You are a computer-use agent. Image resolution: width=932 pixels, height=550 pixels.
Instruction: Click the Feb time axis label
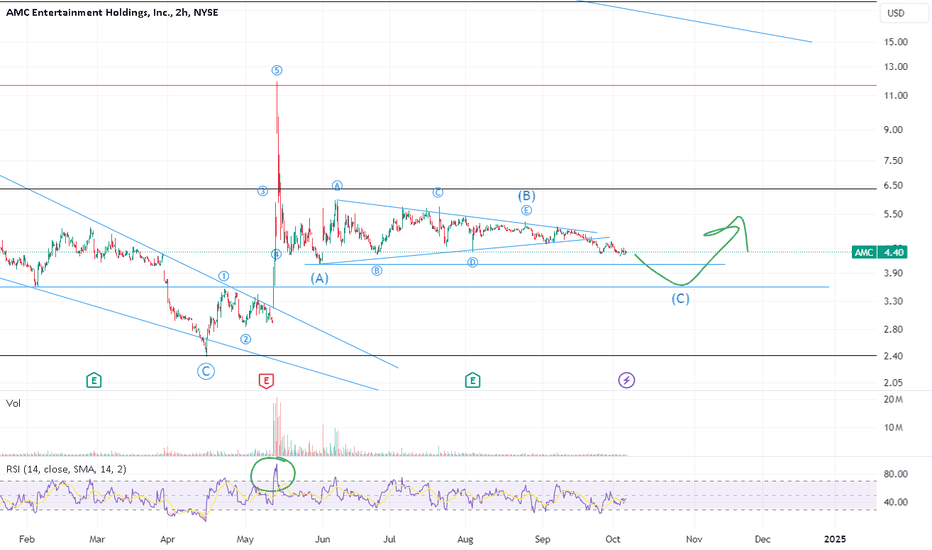pyautogui.click(x=27, y=539)
